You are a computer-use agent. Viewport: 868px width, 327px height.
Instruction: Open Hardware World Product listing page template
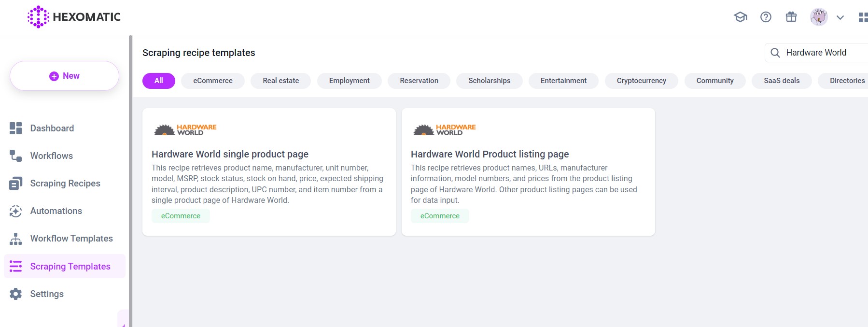pyautogui.click(x=490, y=154)
